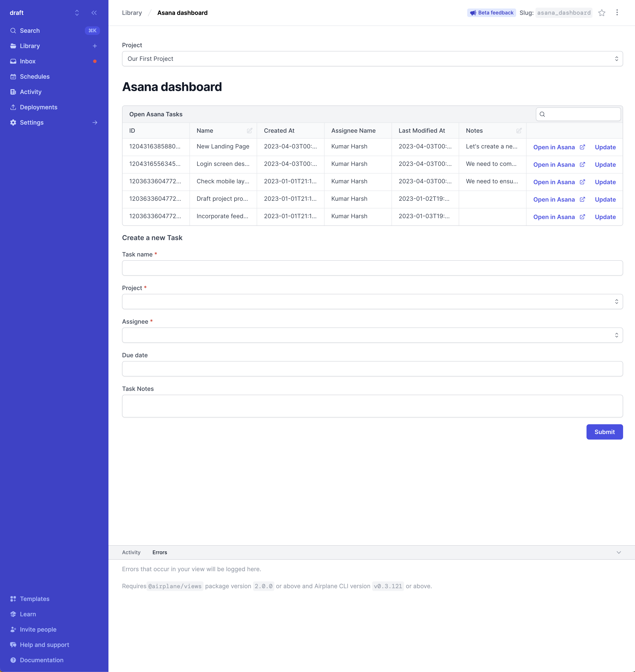
Task: Open Login screen task in Asana
Action: (559, 165)
